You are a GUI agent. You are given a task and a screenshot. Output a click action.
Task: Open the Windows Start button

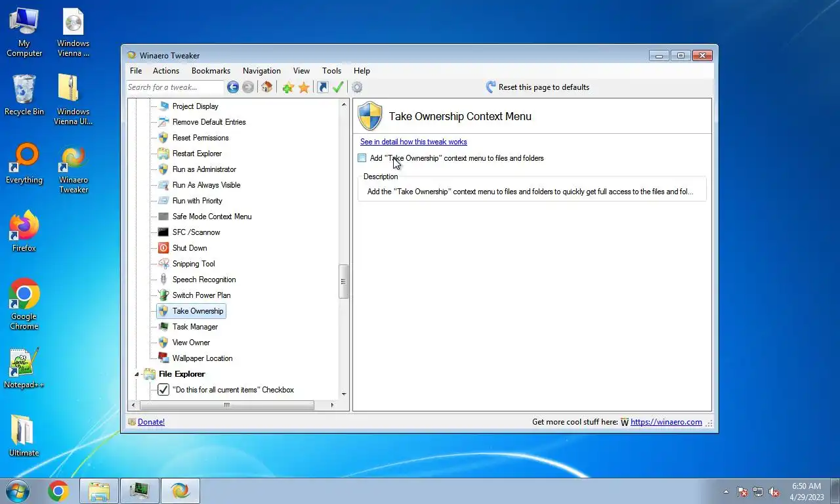(18, 491)
